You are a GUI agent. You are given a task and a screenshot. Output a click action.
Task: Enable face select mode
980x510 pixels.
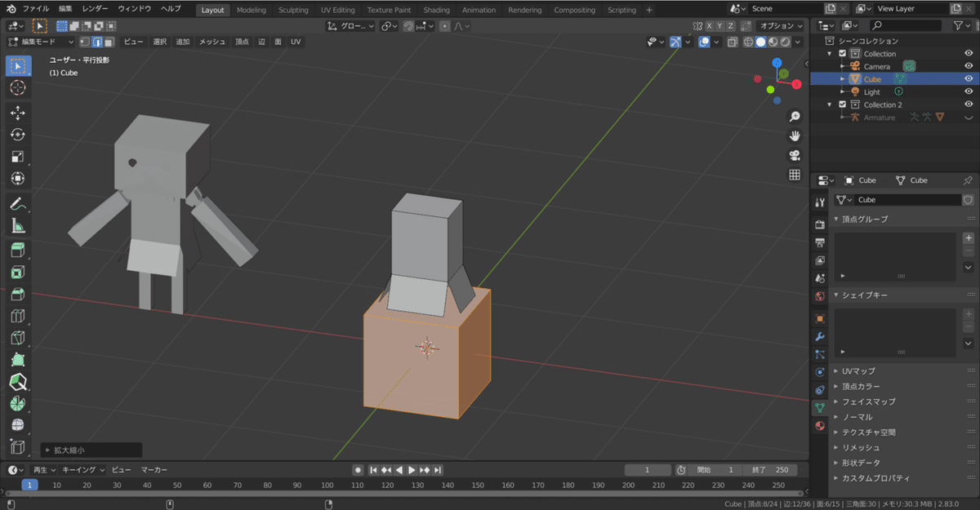(x=108, y=42)
